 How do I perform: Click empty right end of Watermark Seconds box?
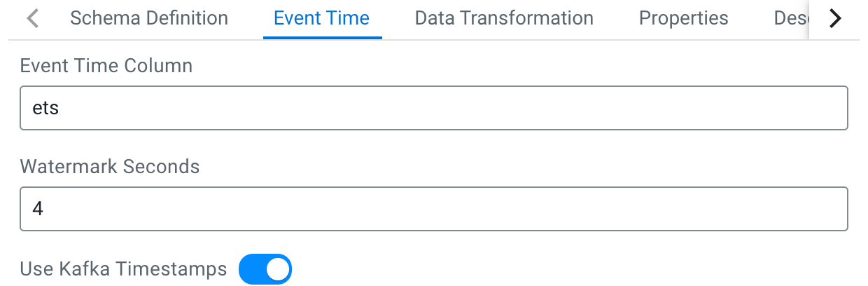pos(805,209)
